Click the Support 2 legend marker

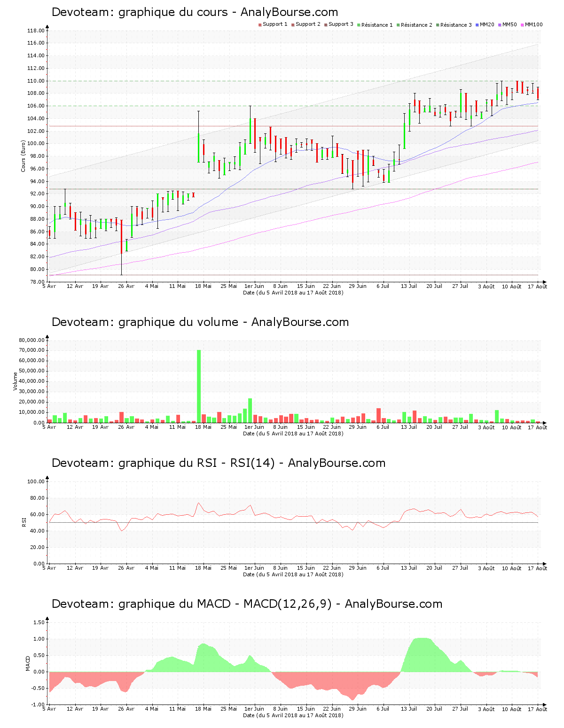[x=293, y=24]
